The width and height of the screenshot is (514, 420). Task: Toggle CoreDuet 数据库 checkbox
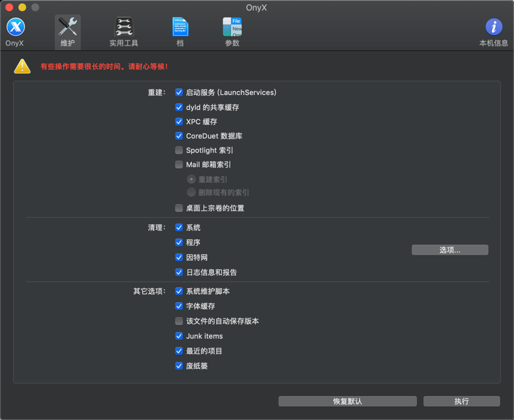[179, 136]
